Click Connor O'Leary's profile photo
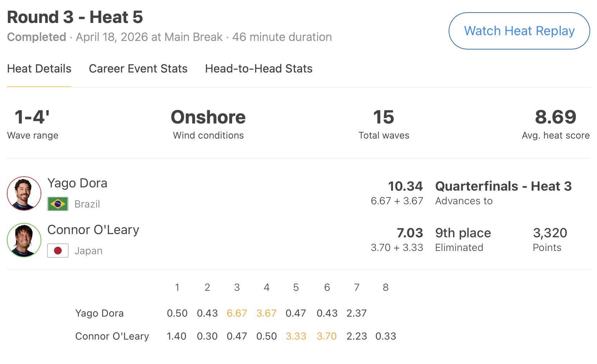This screenshot has height=364, width=597. pos(24,240)
